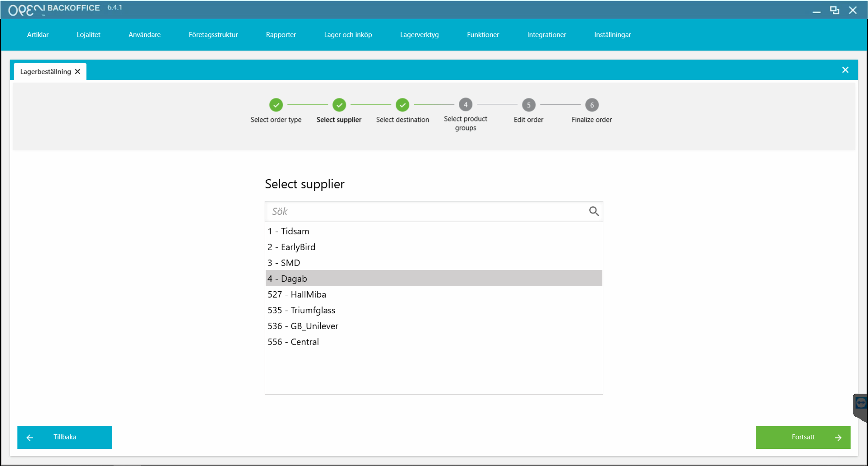Screen dimensions: 868x466
Task: Click the bold Select supplier step label
Action: (x=339, y=120)
